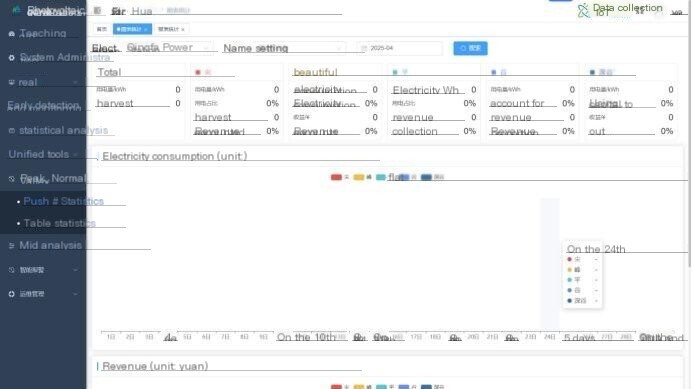
Task: Open the Qingfa Power station dropdown
Action: point(169,48)
